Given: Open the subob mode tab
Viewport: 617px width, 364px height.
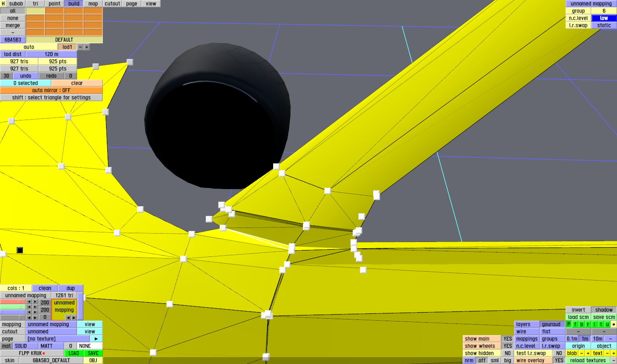Looking at the screenshot, I should [16, 4].
